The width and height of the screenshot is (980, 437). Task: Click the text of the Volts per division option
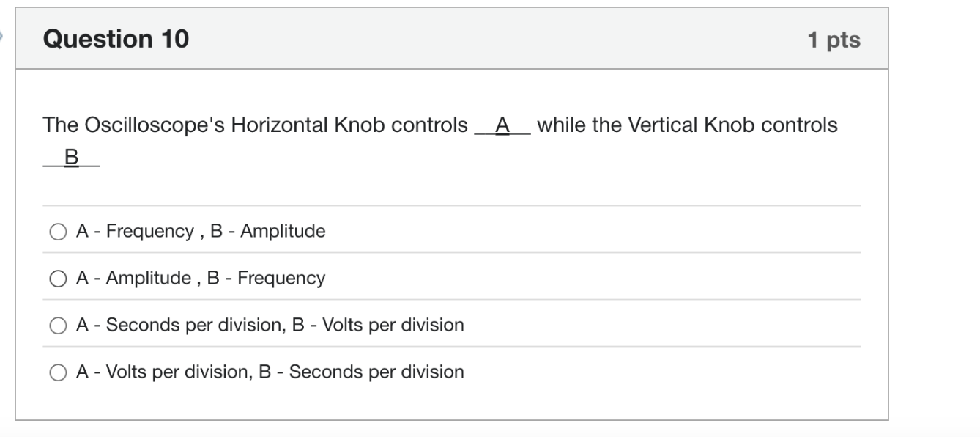(x=270, y=372)
